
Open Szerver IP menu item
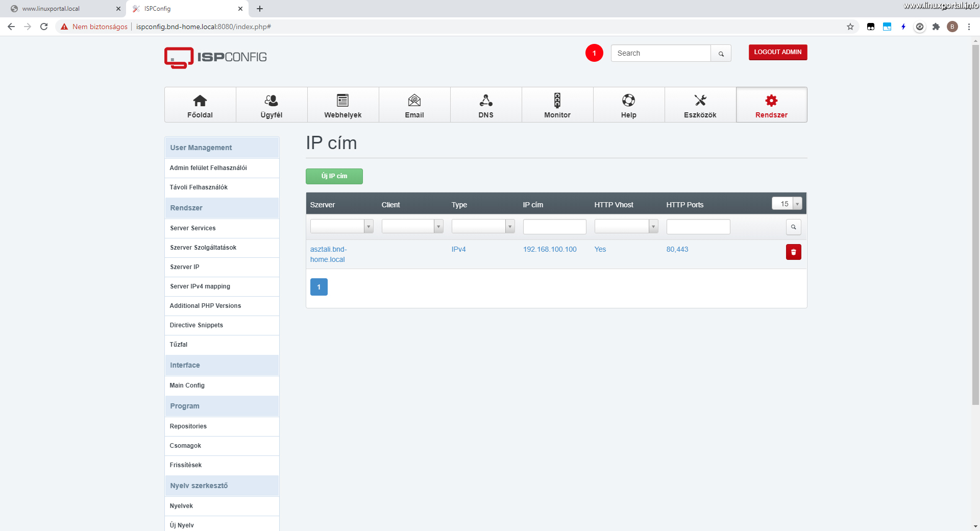222,267
